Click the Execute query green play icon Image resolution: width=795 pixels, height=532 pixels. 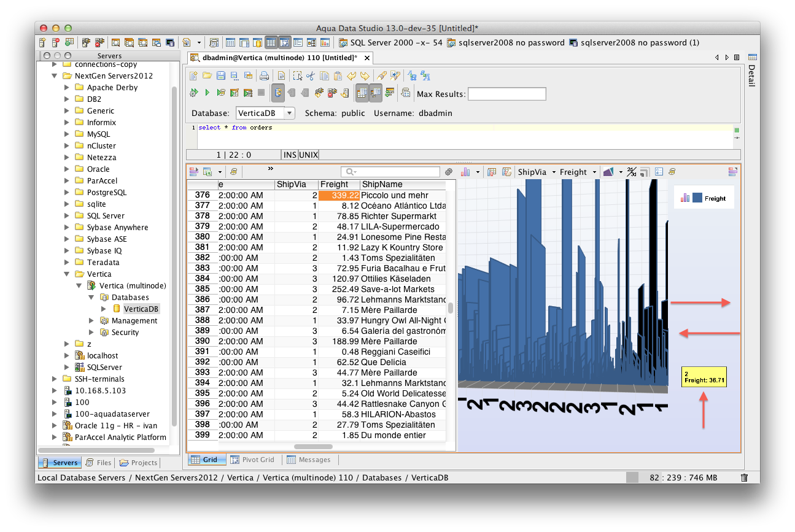click(207, 93)
